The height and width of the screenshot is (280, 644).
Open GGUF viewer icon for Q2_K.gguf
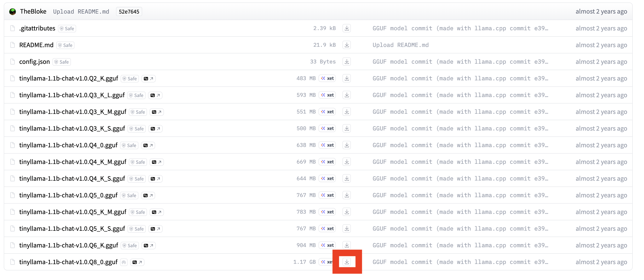[x=148, y=79]
